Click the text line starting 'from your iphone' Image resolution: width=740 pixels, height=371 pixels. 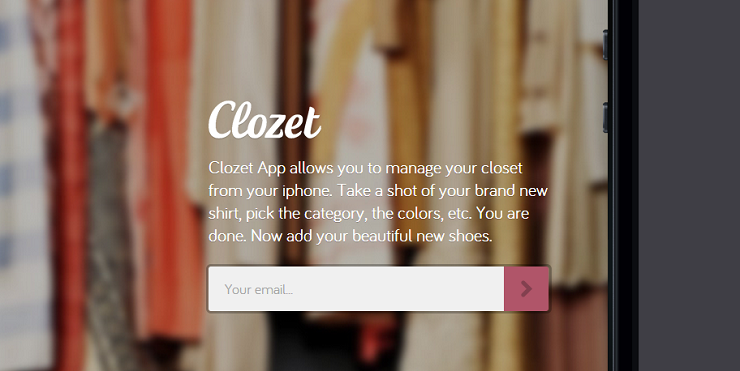coord(378,191)
